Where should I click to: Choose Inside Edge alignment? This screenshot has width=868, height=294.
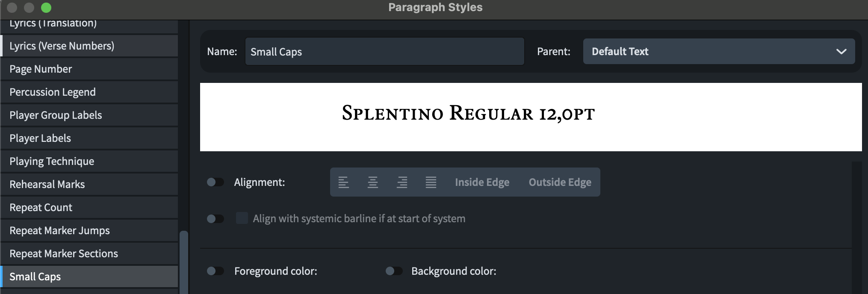pos(482,182)
